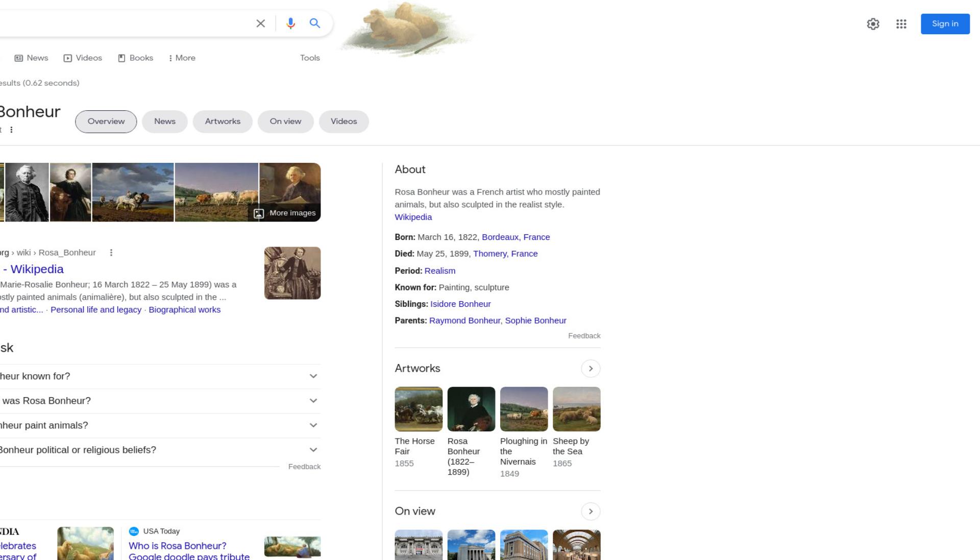Open the Bordeaux, France link
This screenshot has height=560, width=980.
click(516, 237)
